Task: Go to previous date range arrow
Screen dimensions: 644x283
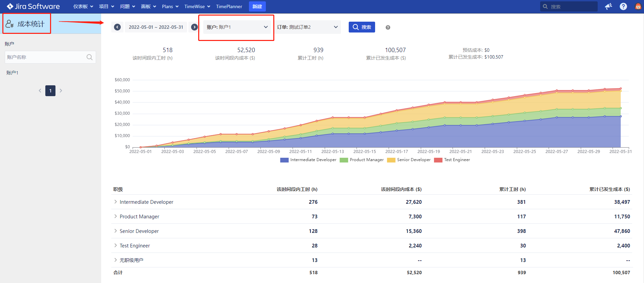Action: [x=117, y=27]
